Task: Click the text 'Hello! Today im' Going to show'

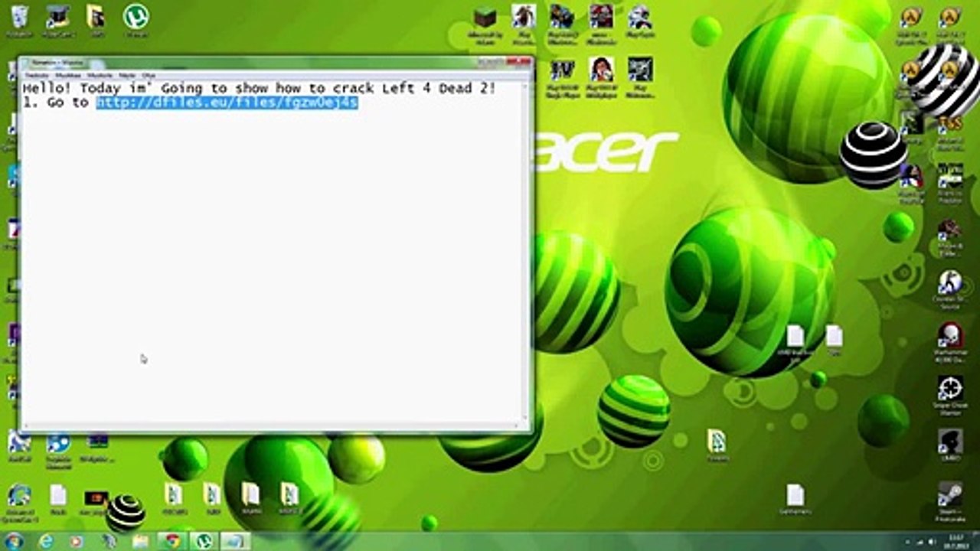Action: 146,89
